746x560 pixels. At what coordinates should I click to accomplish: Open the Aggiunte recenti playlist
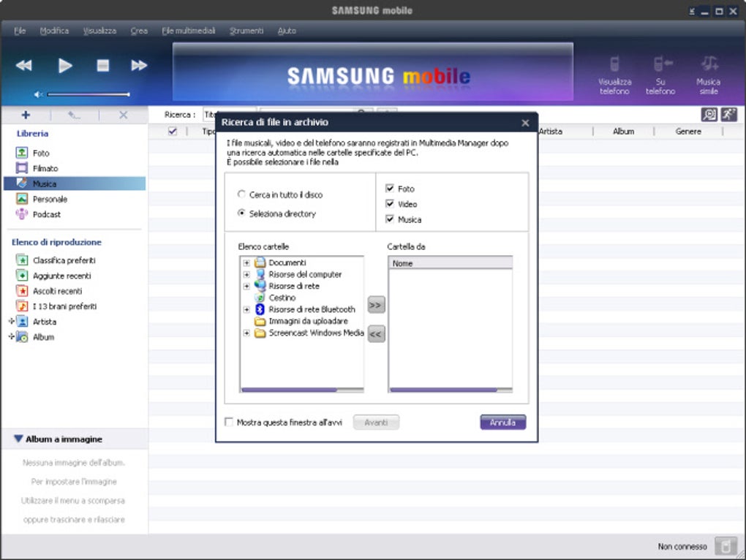62,275
